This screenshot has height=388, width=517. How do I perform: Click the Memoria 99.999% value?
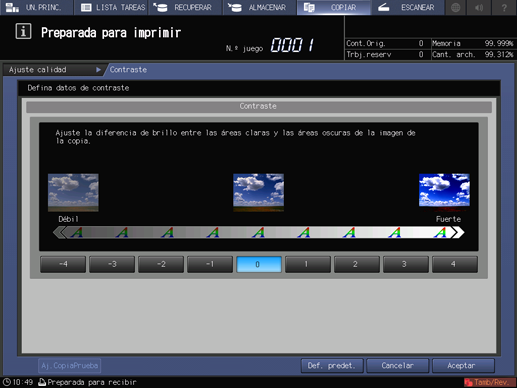(x=499, y=43)
